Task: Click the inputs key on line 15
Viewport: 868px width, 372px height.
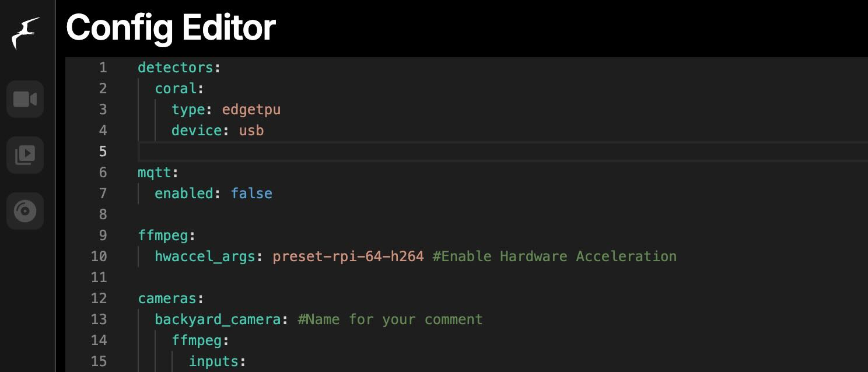Action: [x=213, y=362]
